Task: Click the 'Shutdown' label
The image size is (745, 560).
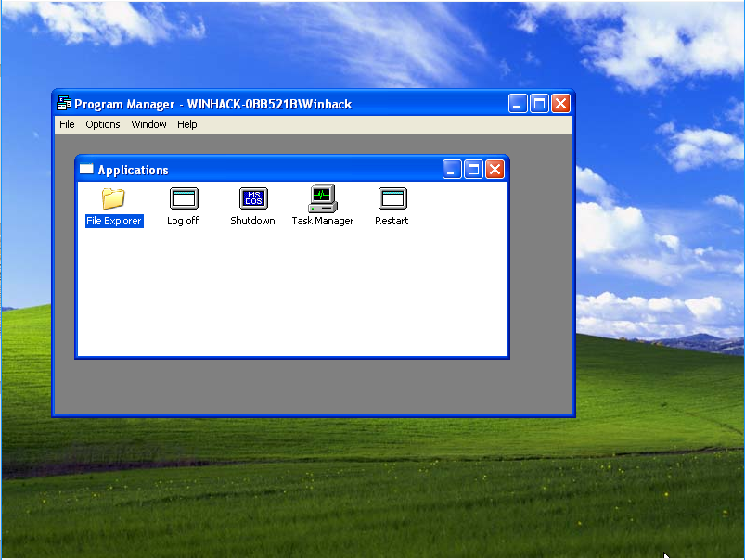Action: (252, 221)
